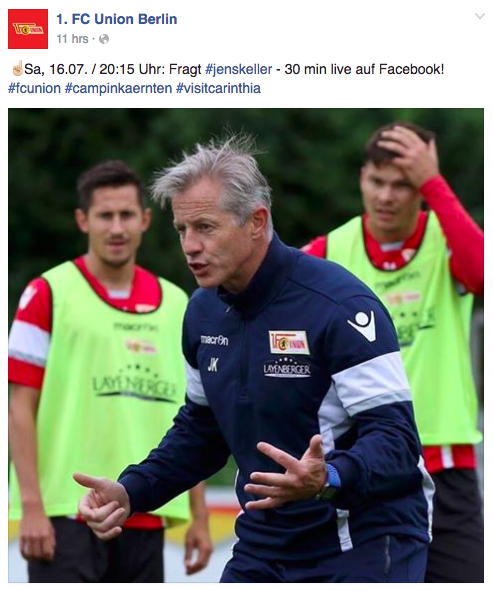Viewport: 493px width, 591px height.
Task: Open the 1. FC Union Berlin page name link
Action: pyautogui.click(x=117, y=19)
